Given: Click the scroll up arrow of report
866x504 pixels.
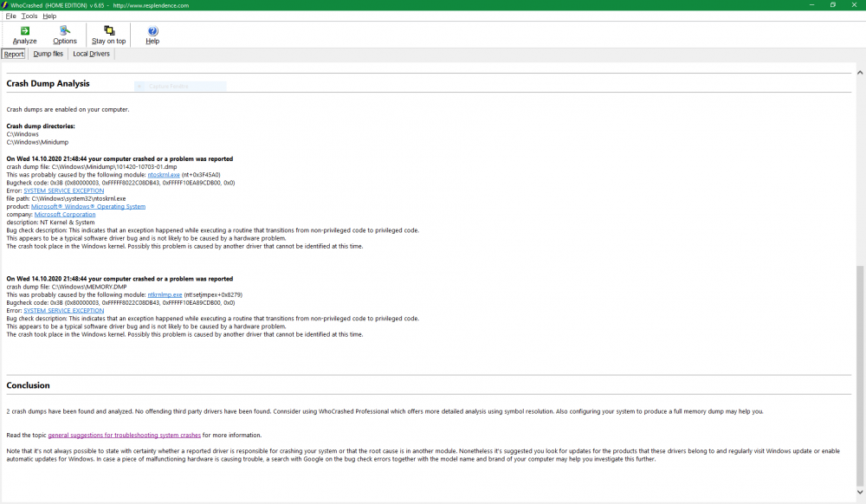Looking at the screenshot, I should coord(860,73).
